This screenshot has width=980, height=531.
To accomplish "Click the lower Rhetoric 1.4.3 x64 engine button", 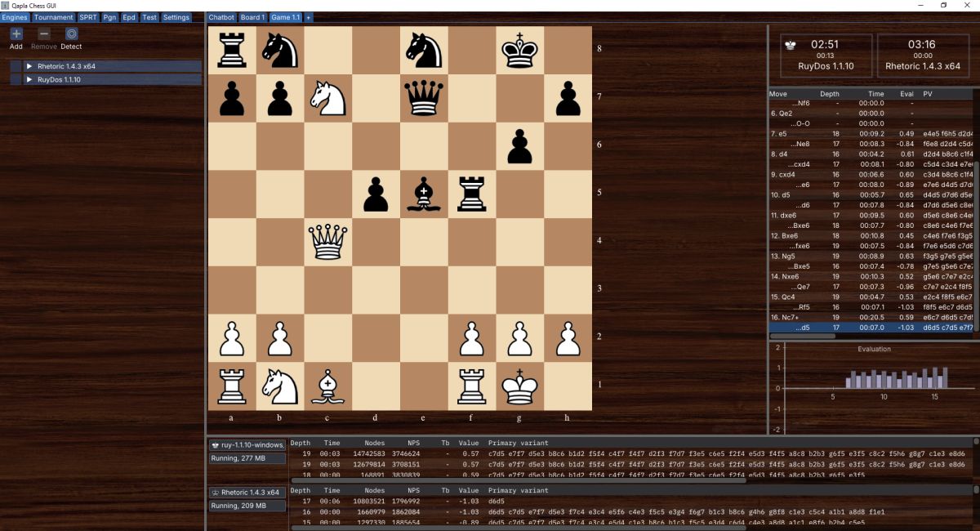I will pyautogui.click(x=247, y=493).
